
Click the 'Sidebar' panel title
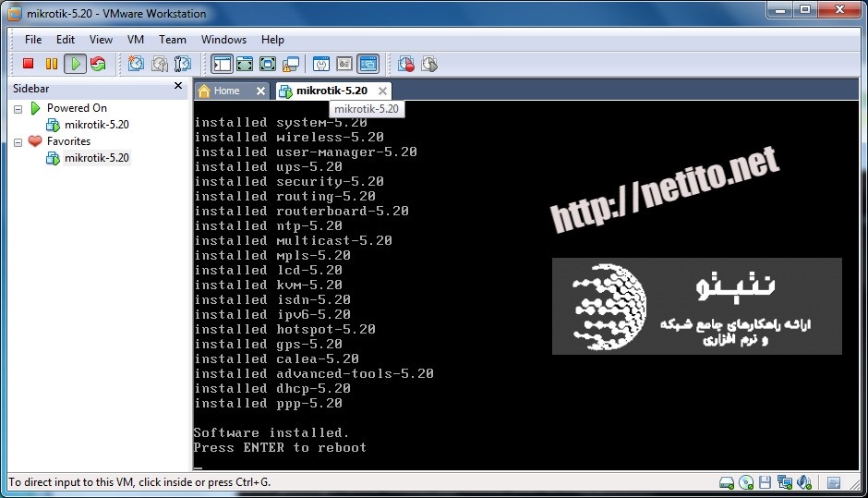pyautogui.click(x=31, y=89)
